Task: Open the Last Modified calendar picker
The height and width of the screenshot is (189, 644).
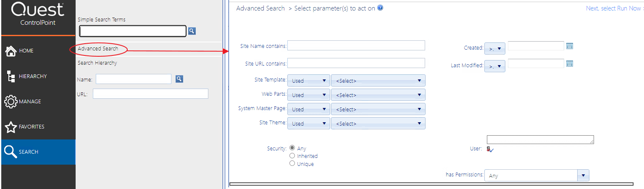Action: tap(570, 63)
